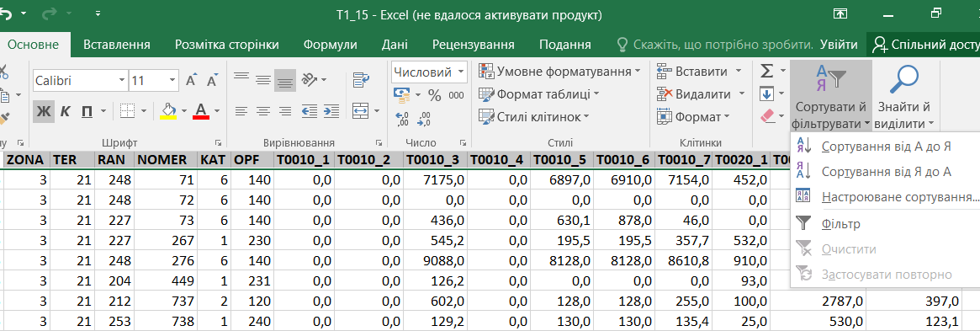The width and height of the screenshot is (980, 331).
Task: Click the fill color bucket icon
Action: pyautogui.click(x=168, y=111)
